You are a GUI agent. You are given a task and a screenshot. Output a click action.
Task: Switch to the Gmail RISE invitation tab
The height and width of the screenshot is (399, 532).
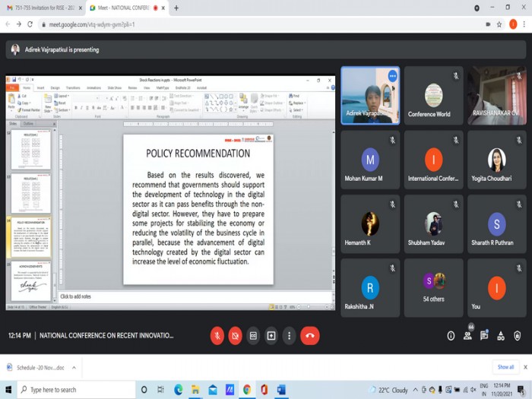pyautogui.click(x=42, y=8)
